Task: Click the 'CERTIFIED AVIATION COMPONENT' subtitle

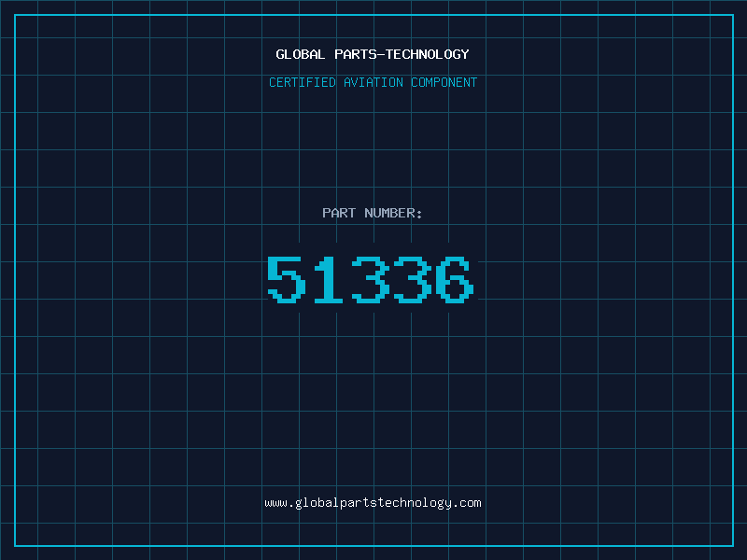Action: [x=373, y=82]
